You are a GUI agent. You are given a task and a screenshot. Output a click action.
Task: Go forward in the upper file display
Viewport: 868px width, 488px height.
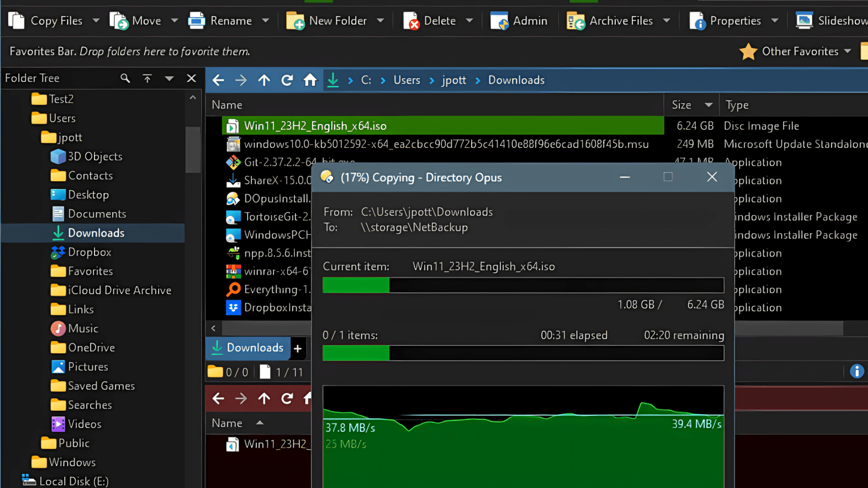tap(241, 80)
